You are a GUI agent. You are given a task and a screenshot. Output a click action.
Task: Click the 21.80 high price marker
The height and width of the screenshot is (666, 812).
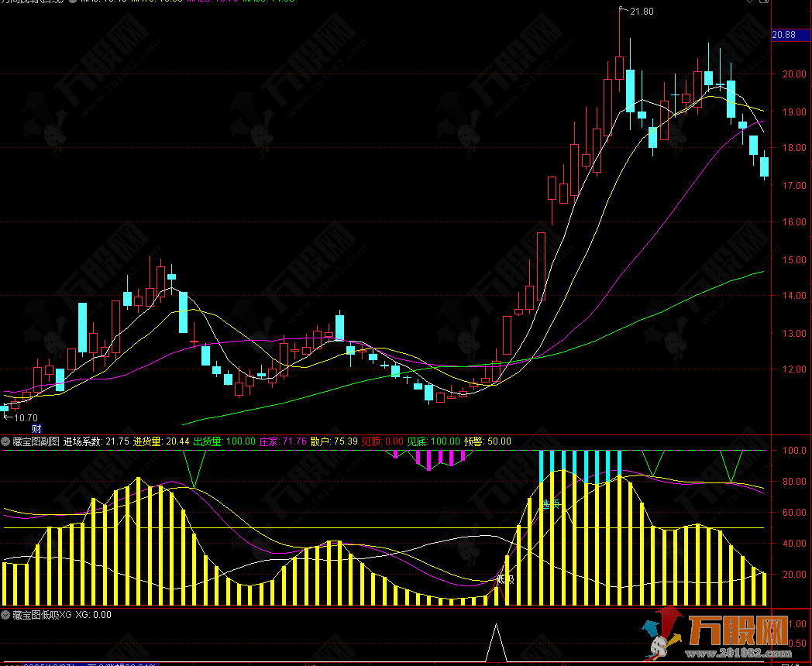[641, 11]
